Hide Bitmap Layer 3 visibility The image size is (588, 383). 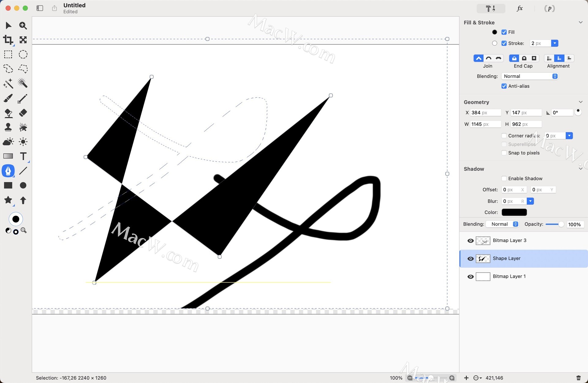coord(470,241)
